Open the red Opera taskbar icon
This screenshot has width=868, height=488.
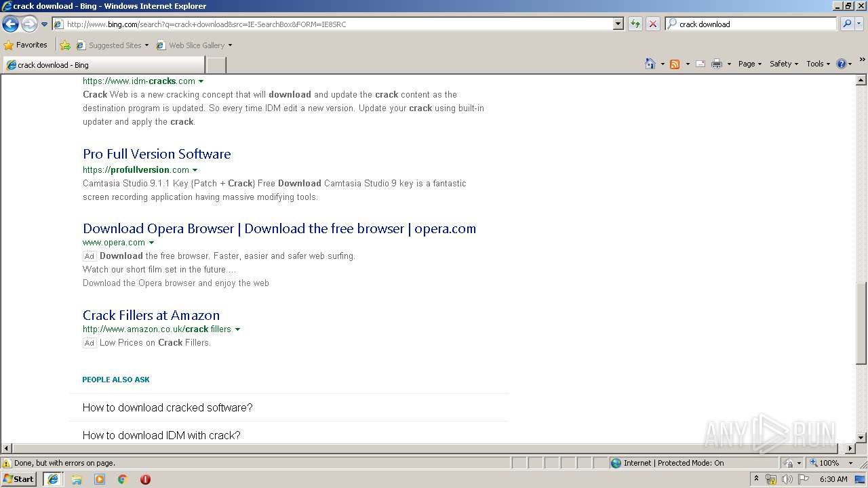coord(145,479)
